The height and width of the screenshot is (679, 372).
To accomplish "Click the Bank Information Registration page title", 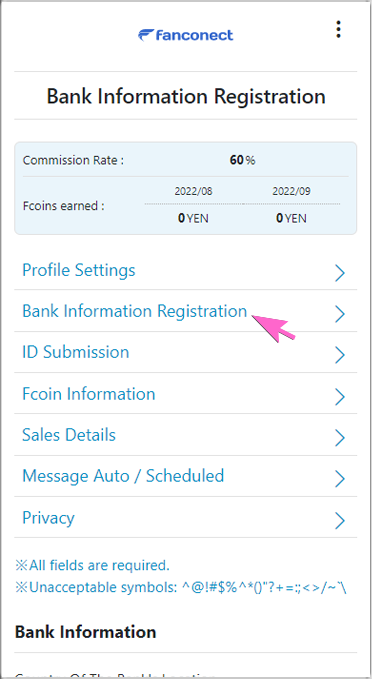I will pyautogui.click(x=186, y=96).
